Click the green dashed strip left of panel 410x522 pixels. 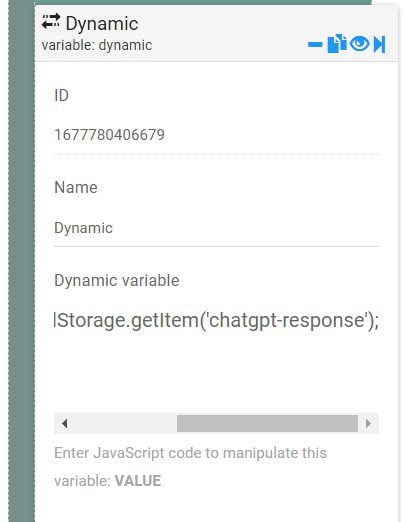[21, 261]
